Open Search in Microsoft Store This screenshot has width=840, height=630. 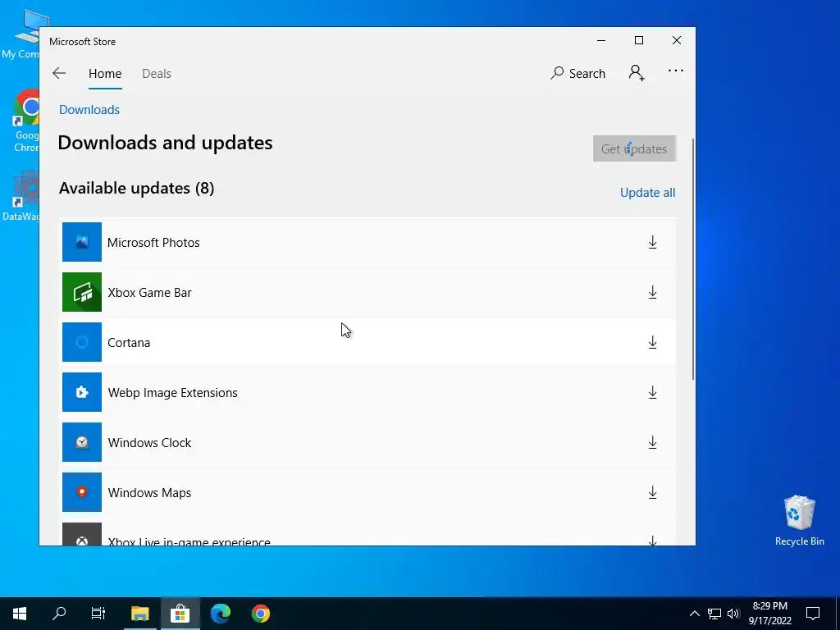point(577,73)
